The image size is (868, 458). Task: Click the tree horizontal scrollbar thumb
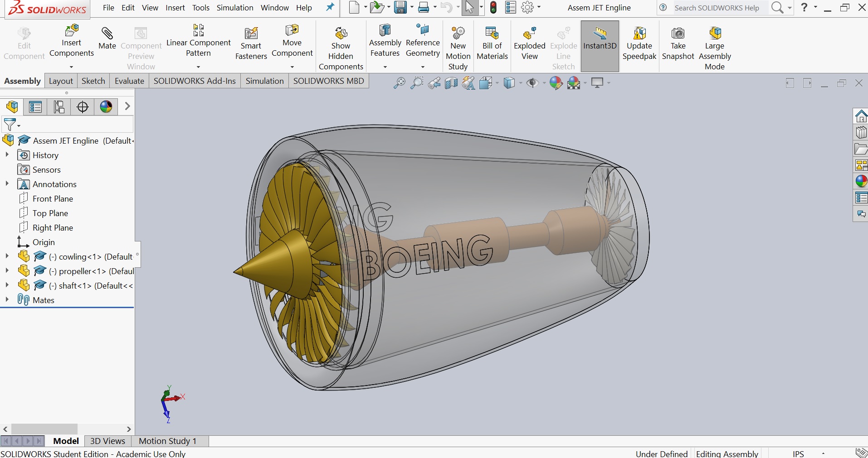44,429
